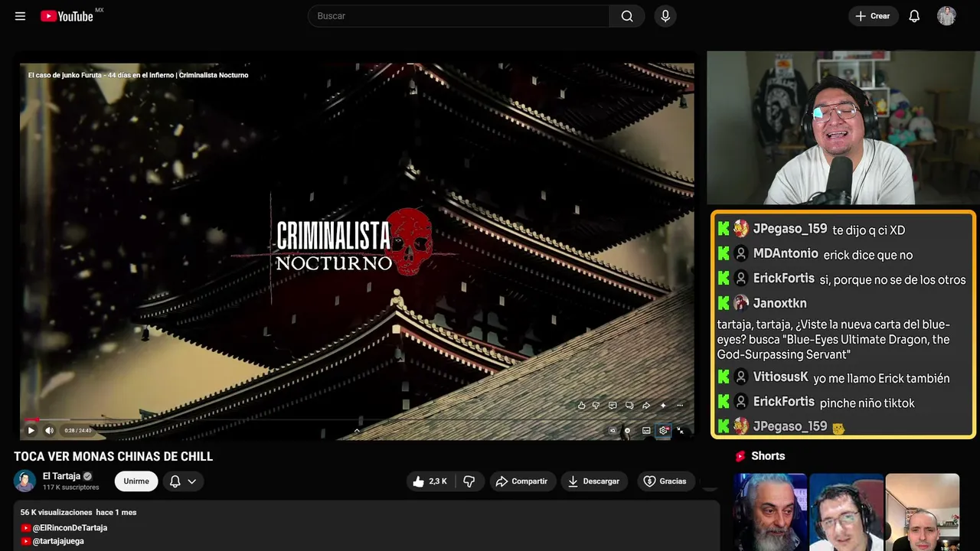Click the 117 K suscriptores count
The image size is (980, 551).
point(71,487)
